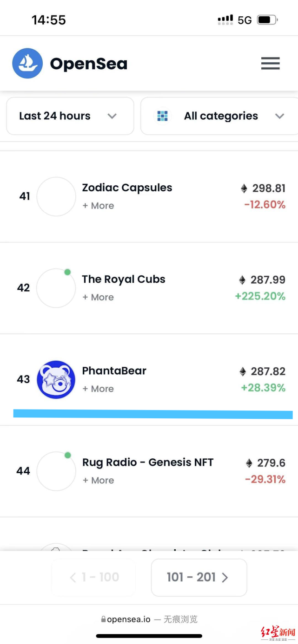Open the hamburger menu
This screenshot has height=644, width=298.
pos(270,63)
